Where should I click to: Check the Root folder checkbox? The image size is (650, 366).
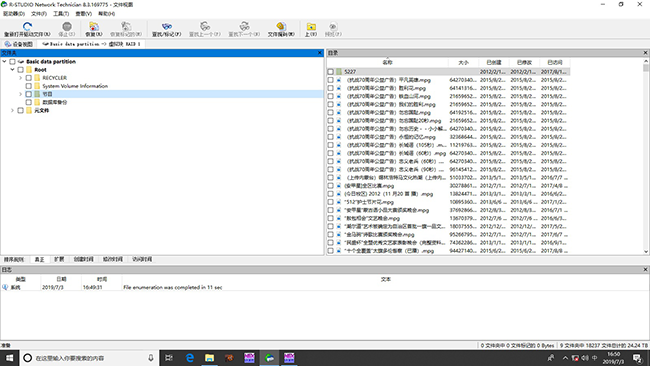click(20, 70)
